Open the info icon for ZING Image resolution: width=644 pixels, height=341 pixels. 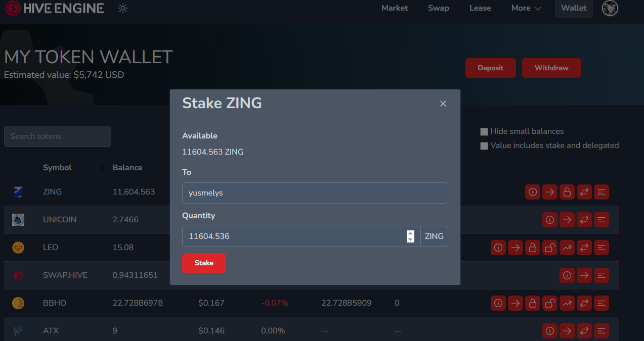click(x=533, y=192)
